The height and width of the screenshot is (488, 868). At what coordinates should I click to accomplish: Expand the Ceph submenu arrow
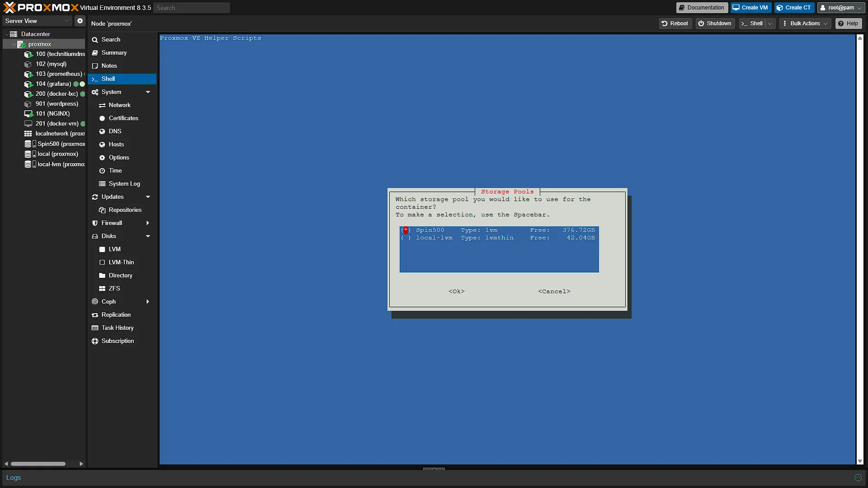coord(148,302)
